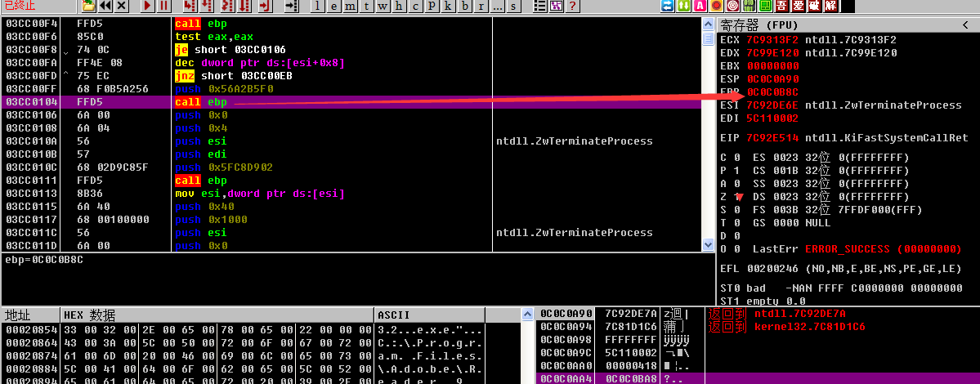This screenshot has width=980, height=384.
Task: Toggle the P parity flag value
Action: (739, 171)
